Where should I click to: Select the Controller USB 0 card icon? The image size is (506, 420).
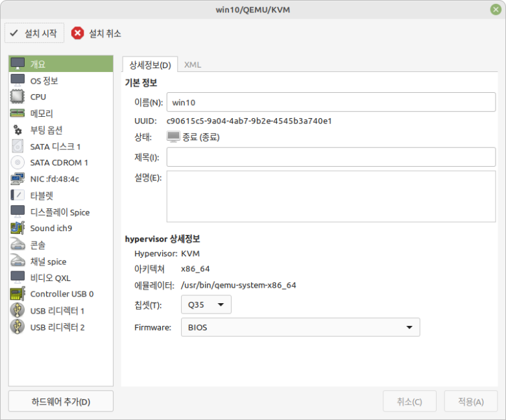click(x=18, y=294)
